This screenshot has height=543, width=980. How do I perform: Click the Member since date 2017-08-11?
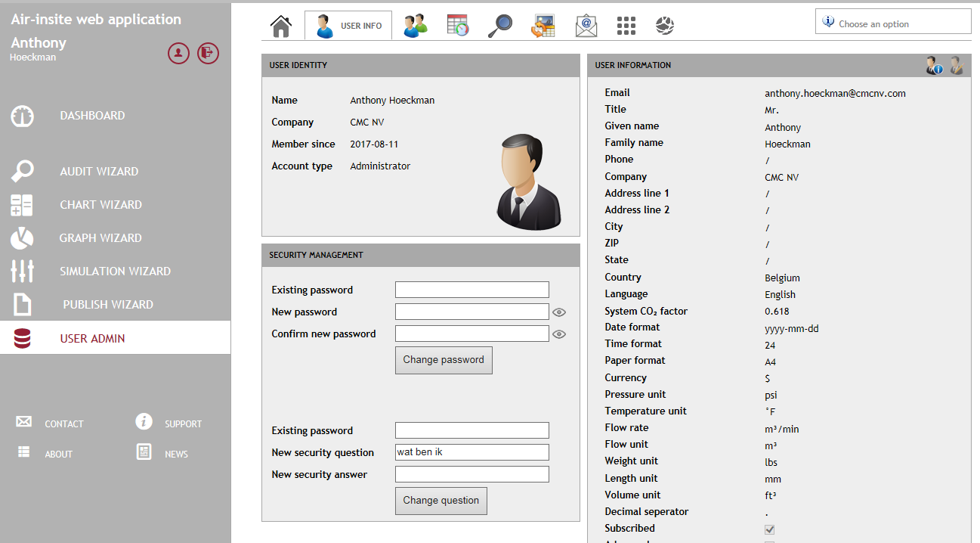click(374, 144)
